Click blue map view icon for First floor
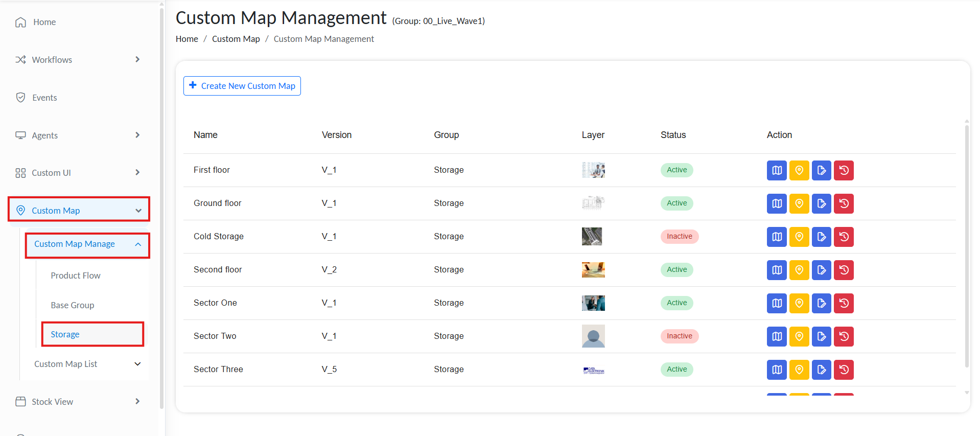Screen dimensions: 980x436 pos(776,170)
